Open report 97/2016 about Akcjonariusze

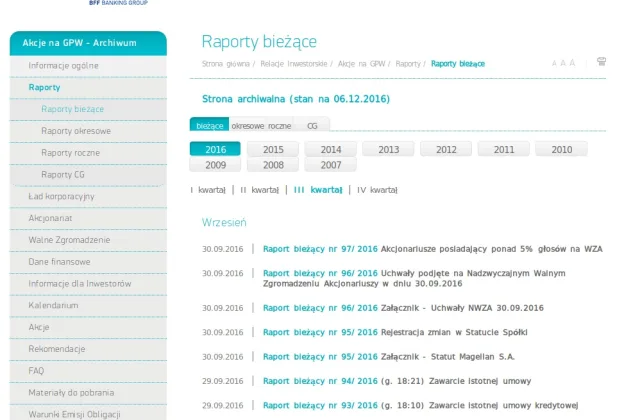433,249
